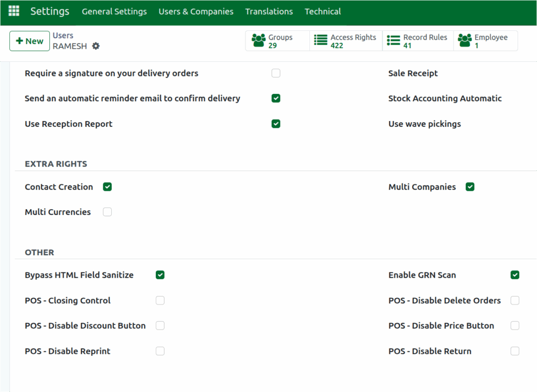Open the Users & Companies menu
Screen dimensions: 537x392
(x=196, y=11)
